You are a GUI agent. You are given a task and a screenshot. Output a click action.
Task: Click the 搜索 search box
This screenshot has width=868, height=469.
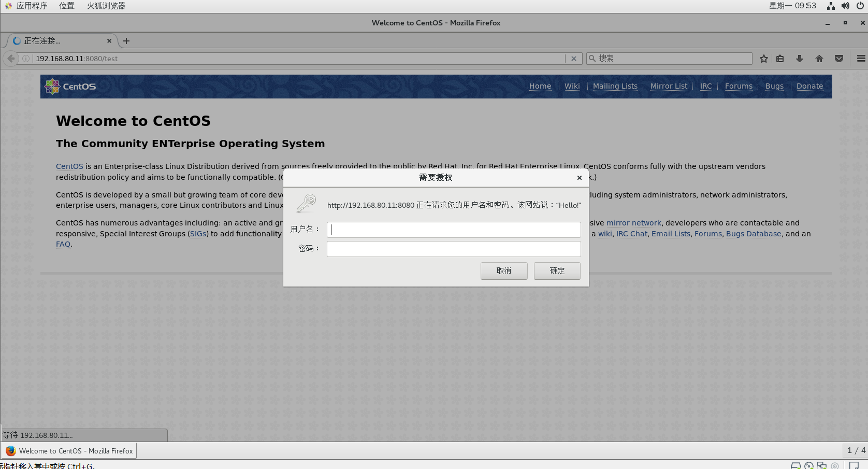point(669,59)
